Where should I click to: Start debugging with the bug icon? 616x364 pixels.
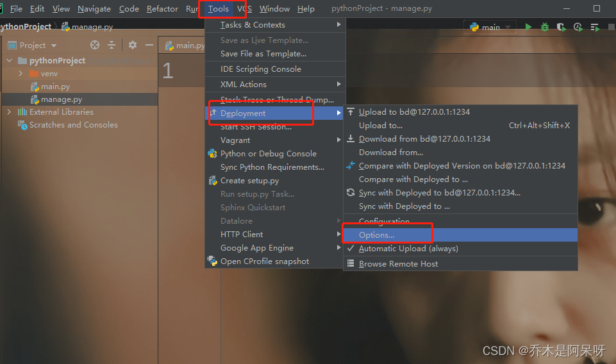tap(545, 27)
